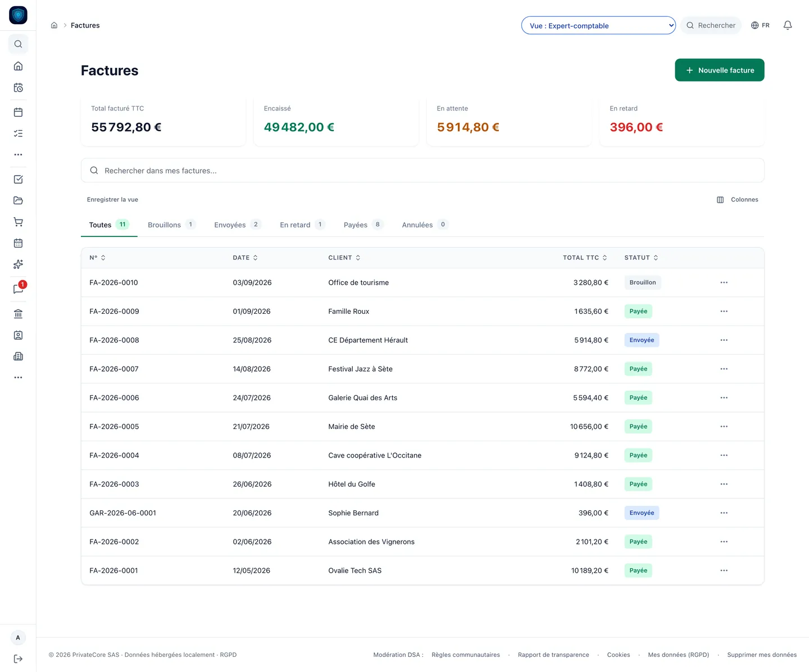Click the logout icon at sidebar bottom
The width and height of the screenshot is (809, 672).
coord(18,659)
